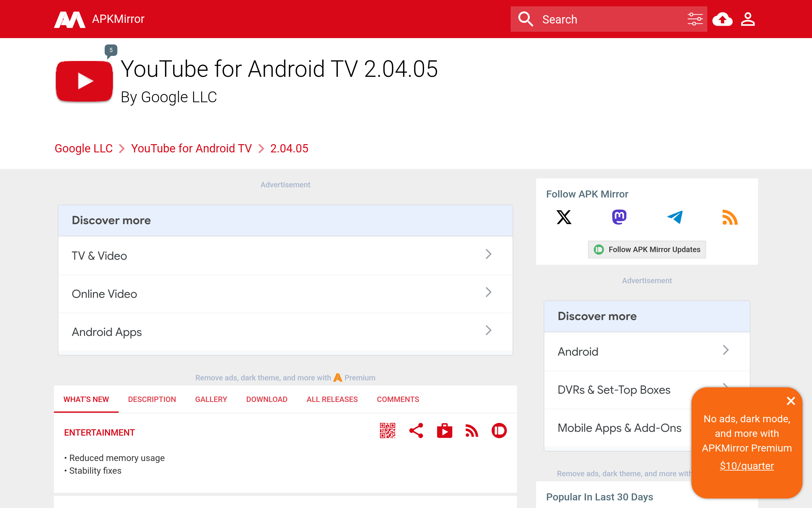Click the Google LLC breadcrumb link
Screen dimensions: 812x508
(83, 149)
